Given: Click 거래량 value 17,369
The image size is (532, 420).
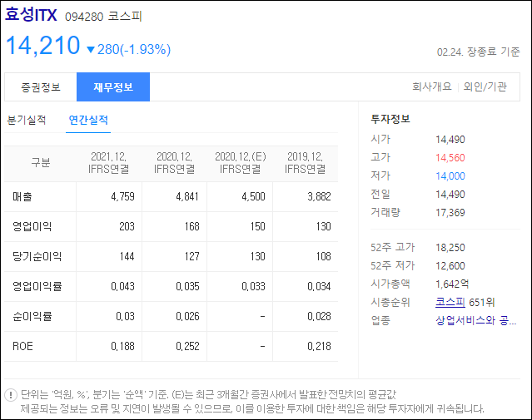Looking at the screenshot, I should pos(450,213).
